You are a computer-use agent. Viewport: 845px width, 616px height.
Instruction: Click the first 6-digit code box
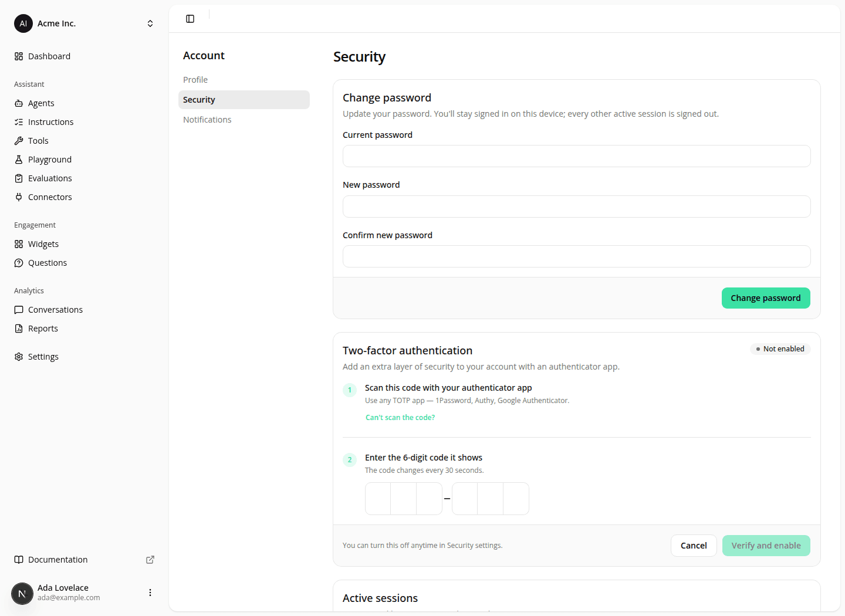(x=378, y=499)
